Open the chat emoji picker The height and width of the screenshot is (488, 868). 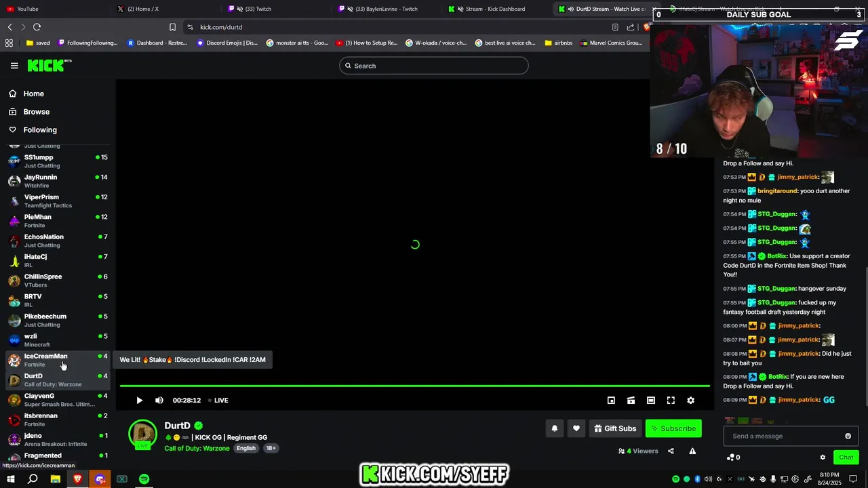pos(848,436)
